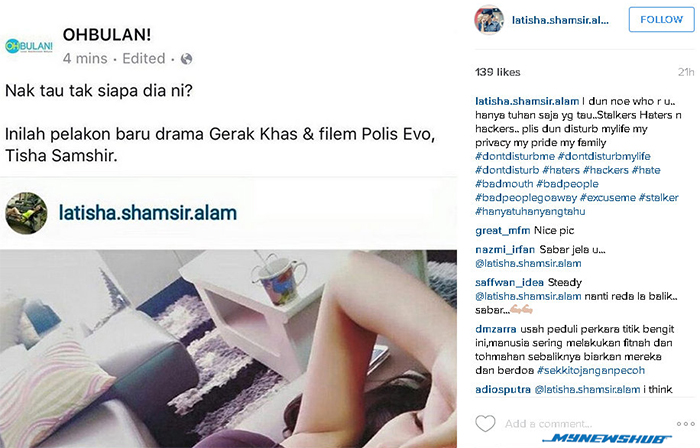Viewport: 700px width, 448px height.
Task: Click the Add a comment field
Action: click(548, 423)
